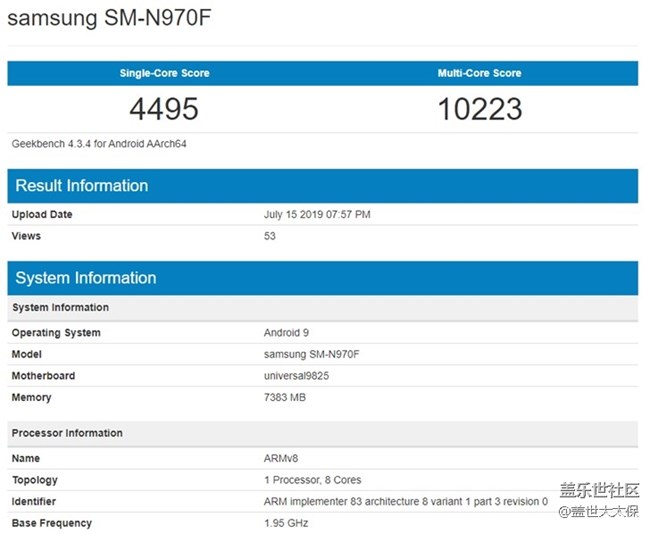Click the Views label
The width and height of the screenshot is (650, 534).
pyautogui.click(x=26, y=236)
